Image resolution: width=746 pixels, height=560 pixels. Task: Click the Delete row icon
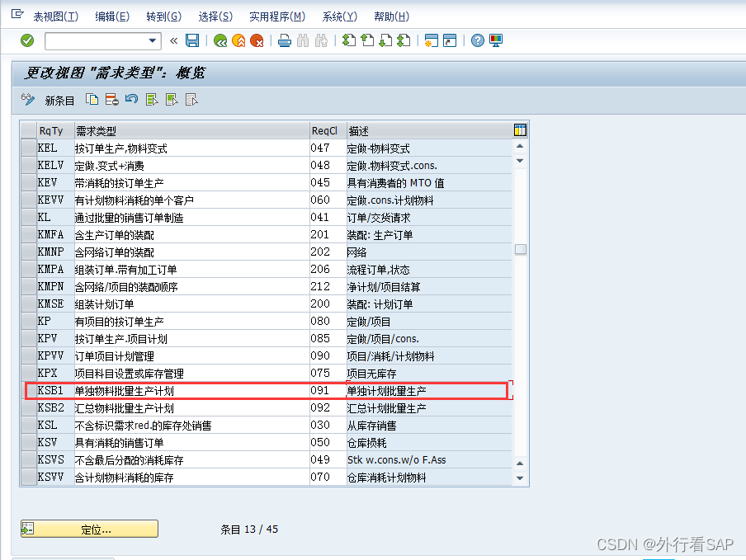coord(111,99)
